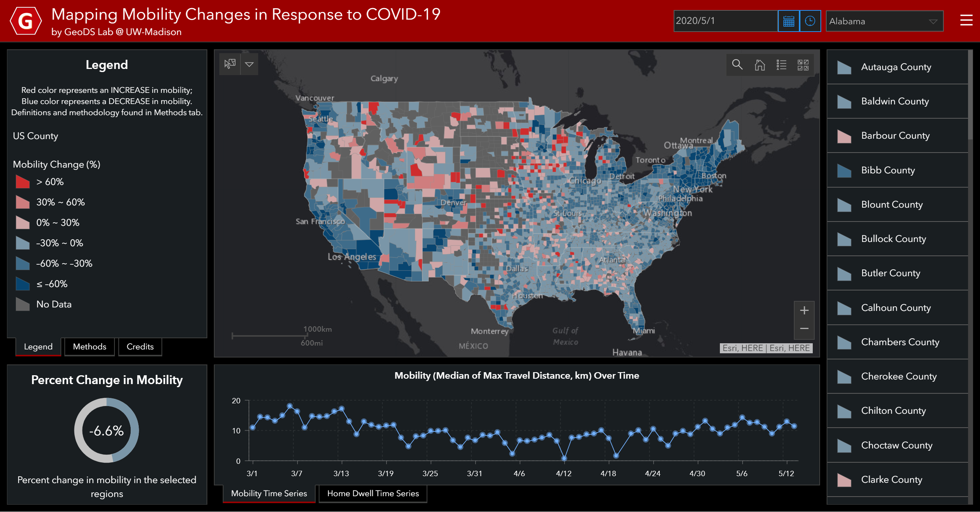Click the 0% ~ 30% legend swatch
The image size is (980, 512).
[x=23, y=223]
